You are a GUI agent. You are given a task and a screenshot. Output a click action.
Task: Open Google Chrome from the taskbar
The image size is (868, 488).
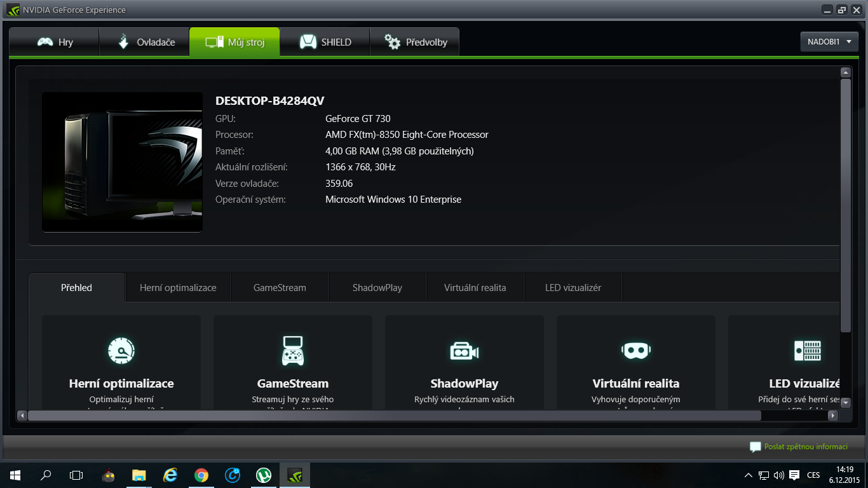tap(201, 475)
